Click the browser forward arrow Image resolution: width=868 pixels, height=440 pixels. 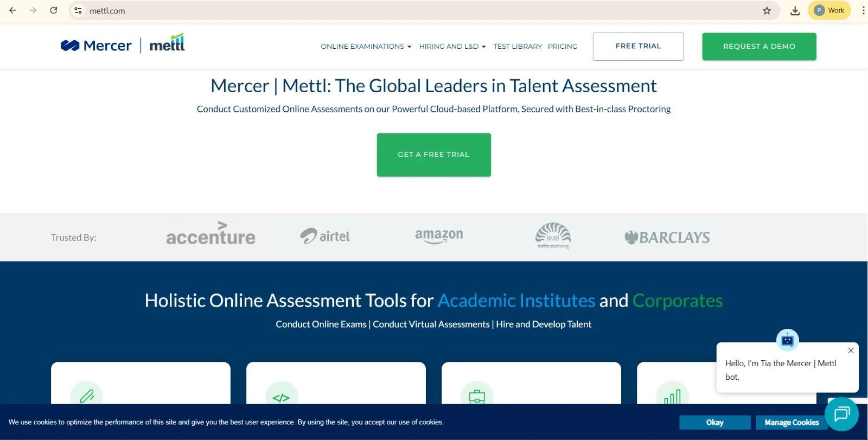[33, 10]
